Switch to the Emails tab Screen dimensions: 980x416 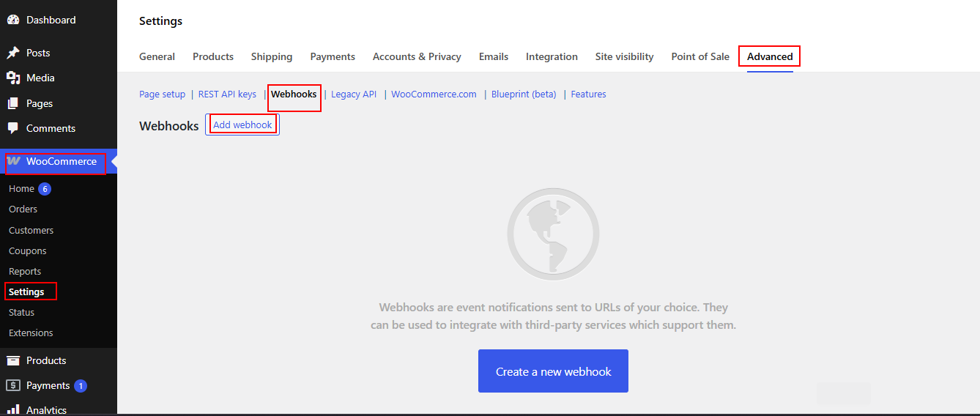(x=494, y=56)
